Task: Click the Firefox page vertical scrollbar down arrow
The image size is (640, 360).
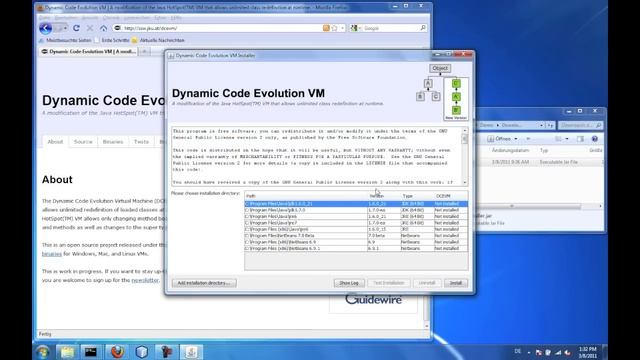Action: point(427,326)
